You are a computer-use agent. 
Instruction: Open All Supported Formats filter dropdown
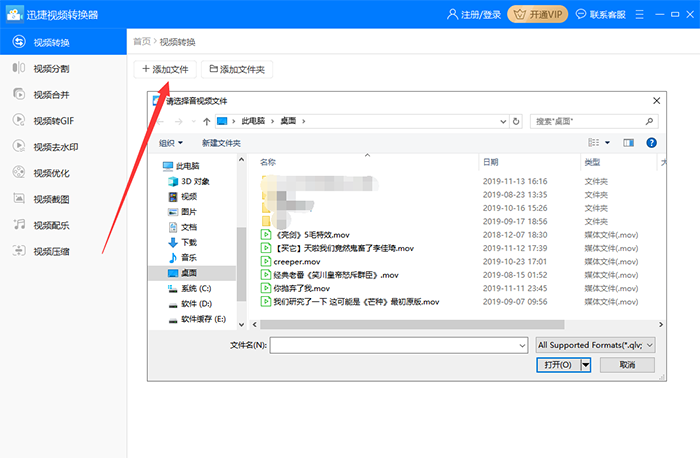(x=596, y=345)
